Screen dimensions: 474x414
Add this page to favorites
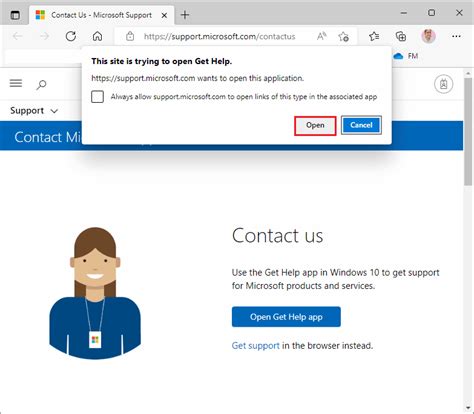[343, 36]
